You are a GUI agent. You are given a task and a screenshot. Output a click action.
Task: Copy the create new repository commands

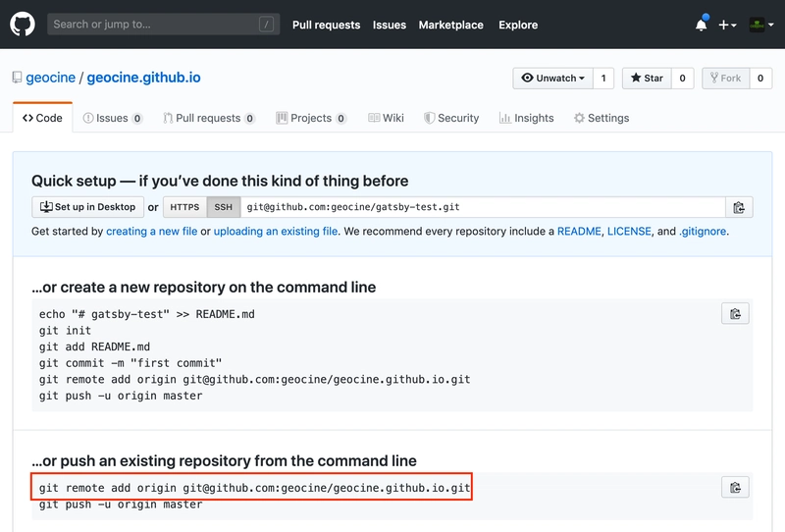coord(735,314)
